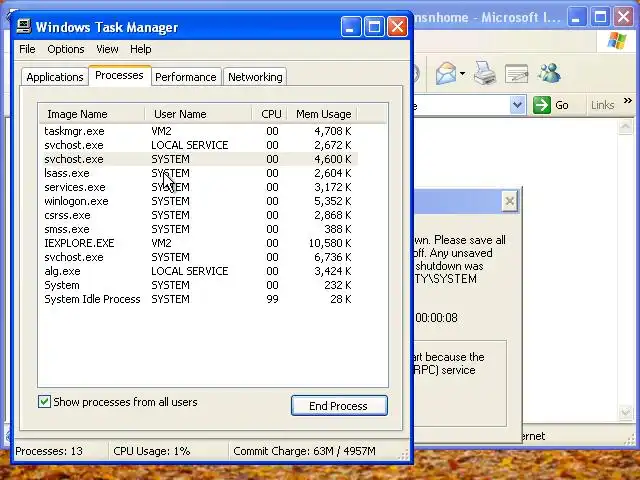The width and height of the screenshot is (640, 480).
Task: Sort by the Image Name column header
Action: click(92, 114)
